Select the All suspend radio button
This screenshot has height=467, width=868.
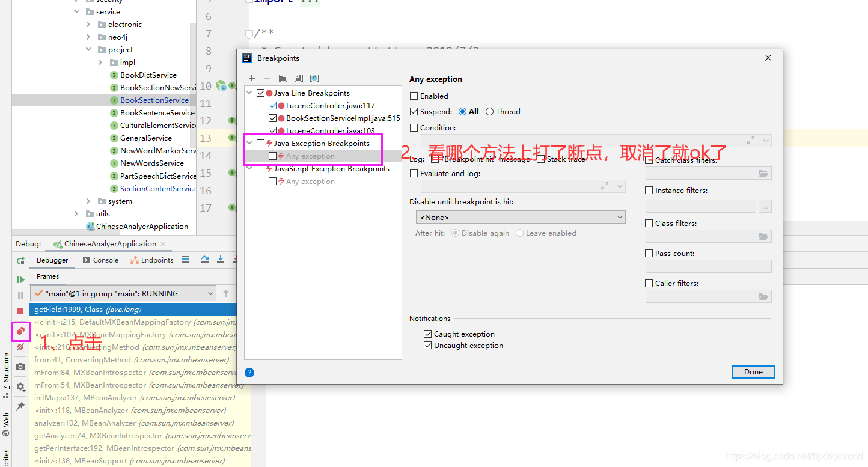pos(462,111)
